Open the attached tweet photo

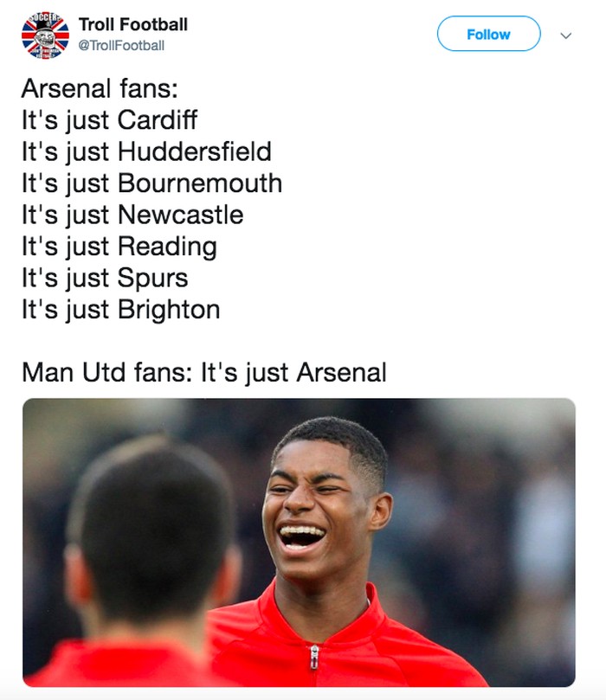point(299,542)
